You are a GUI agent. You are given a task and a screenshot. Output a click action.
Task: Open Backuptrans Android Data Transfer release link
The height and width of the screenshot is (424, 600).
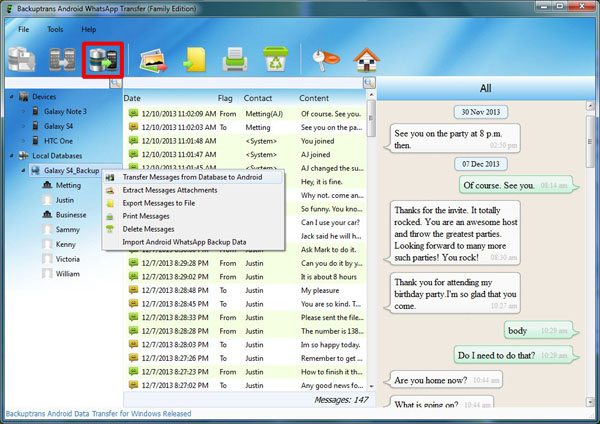(98, 414)
